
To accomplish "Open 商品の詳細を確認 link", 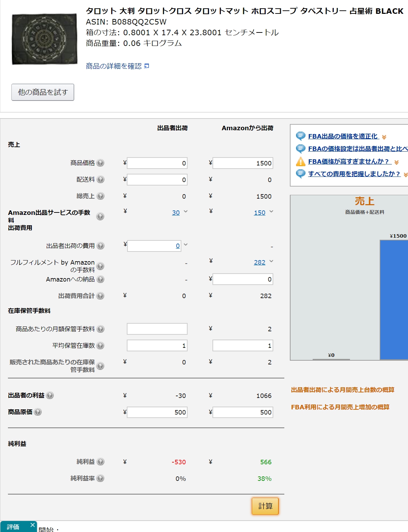I will (114, 66).
